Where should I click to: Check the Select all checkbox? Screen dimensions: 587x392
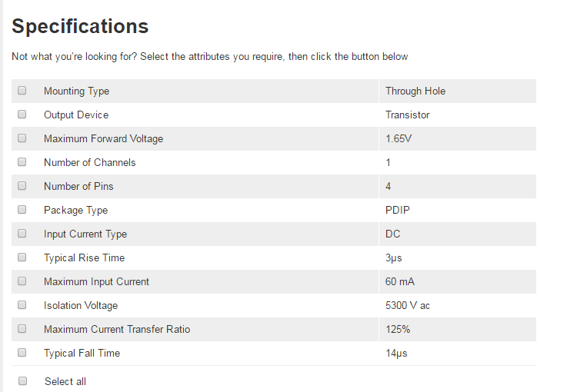(23, 380)
